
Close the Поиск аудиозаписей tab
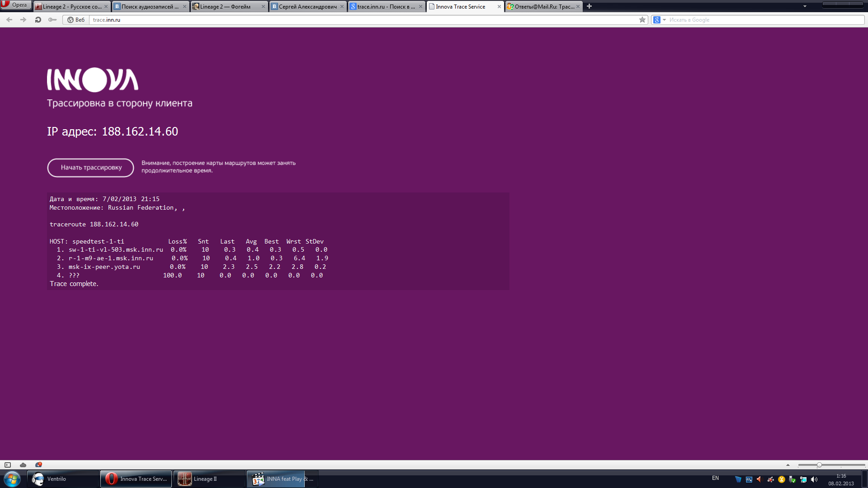point(184,6)
